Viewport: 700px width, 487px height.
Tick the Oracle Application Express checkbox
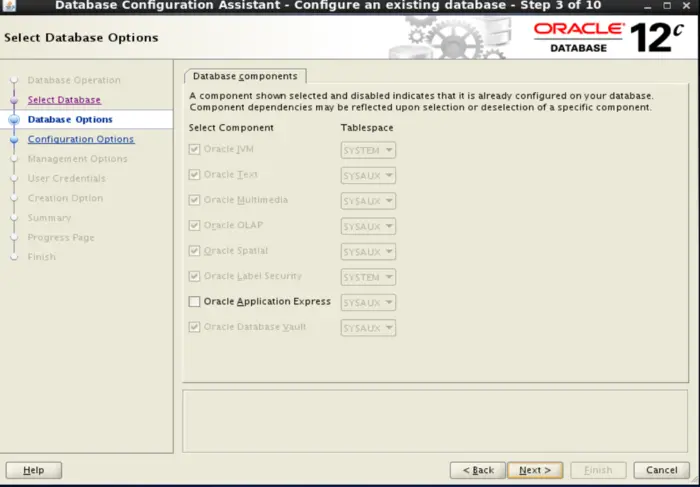tap(194, 302)
